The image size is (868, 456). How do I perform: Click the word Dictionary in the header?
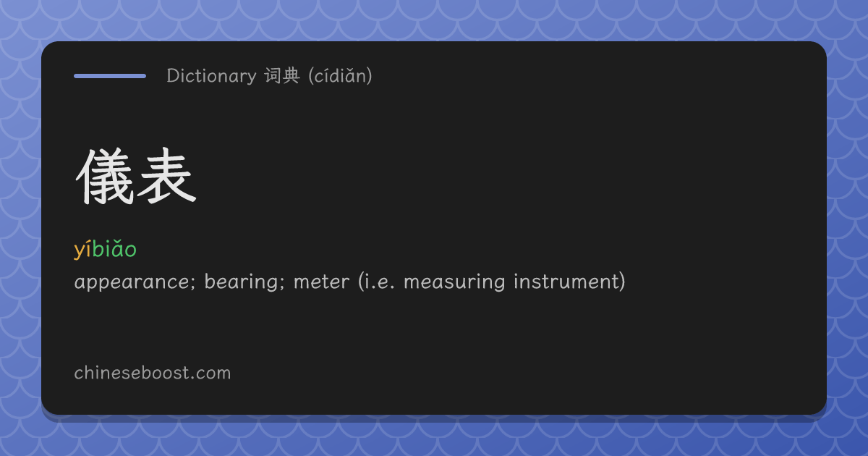click(x=211, y=75)
